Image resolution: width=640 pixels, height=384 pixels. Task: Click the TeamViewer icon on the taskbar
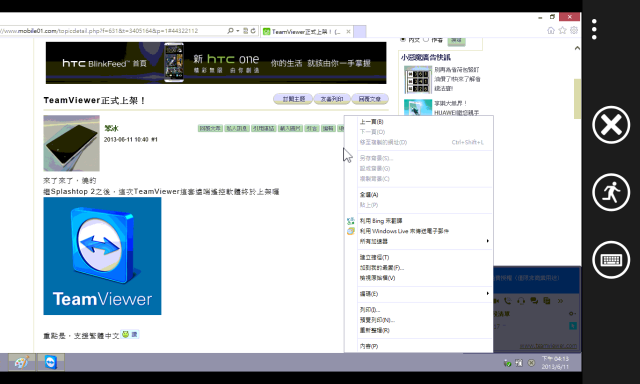tap(51, 362)
